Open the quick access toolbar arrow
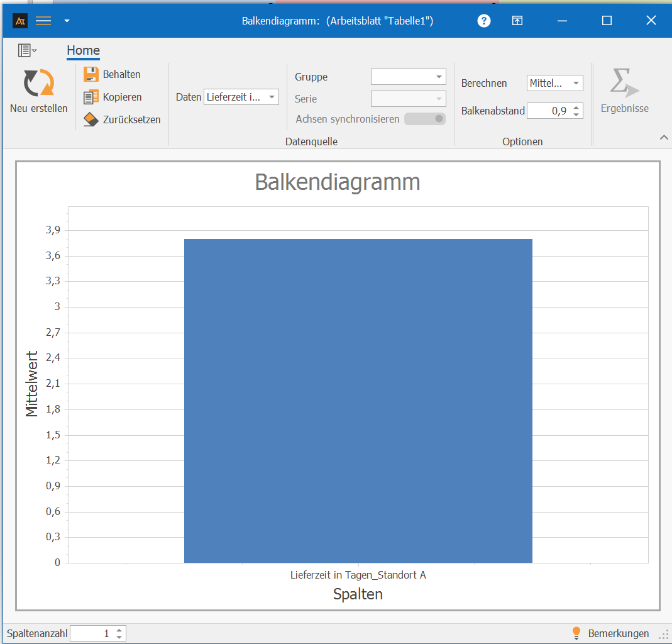Viewport: 672px width, 644px height. (67, 21)
